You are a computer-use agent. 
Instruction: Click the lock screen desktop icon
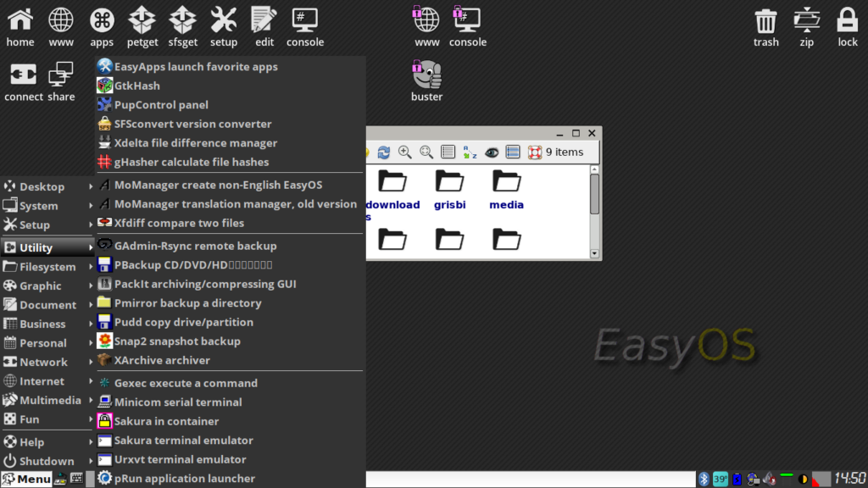(848, 26)
